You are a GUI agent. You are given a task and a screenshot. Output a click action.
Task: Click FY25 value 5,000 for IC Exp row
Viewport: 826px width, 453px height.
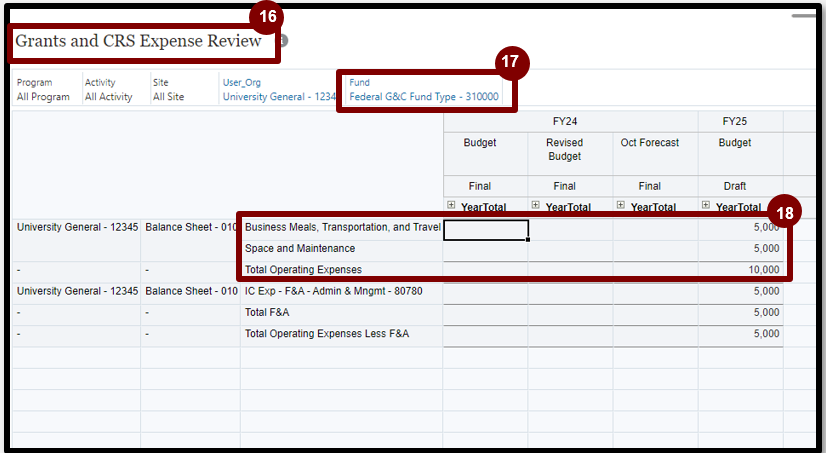coord(741,291)
